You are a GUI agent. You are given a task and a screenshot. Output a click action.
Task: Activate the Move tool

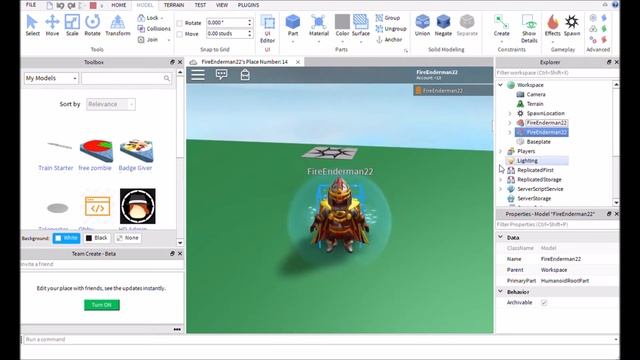click(52, 25)
